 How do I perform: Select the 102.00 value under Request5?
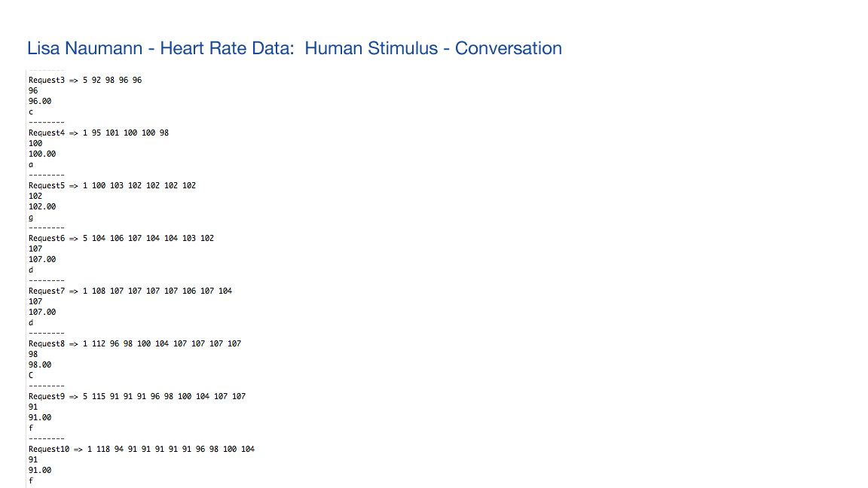[42, 206]
